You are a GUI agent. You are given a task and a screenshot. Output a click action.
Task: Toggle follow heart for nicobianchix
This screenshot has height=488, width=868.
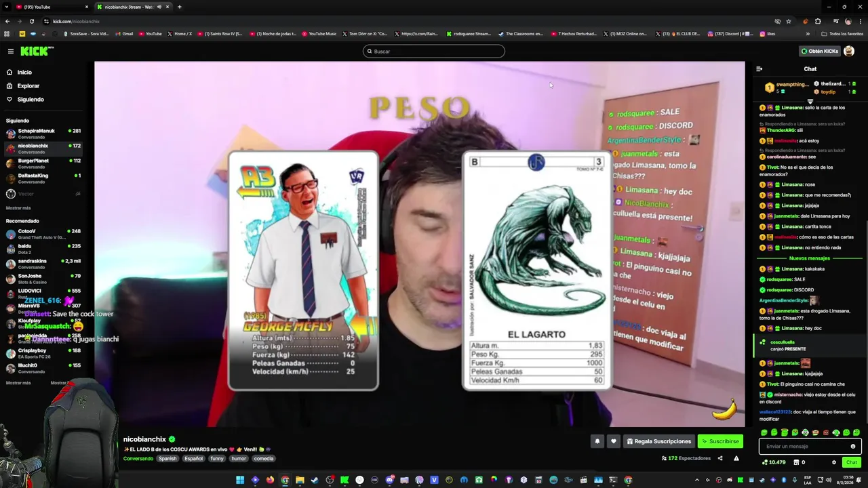(x=614, y=441)
